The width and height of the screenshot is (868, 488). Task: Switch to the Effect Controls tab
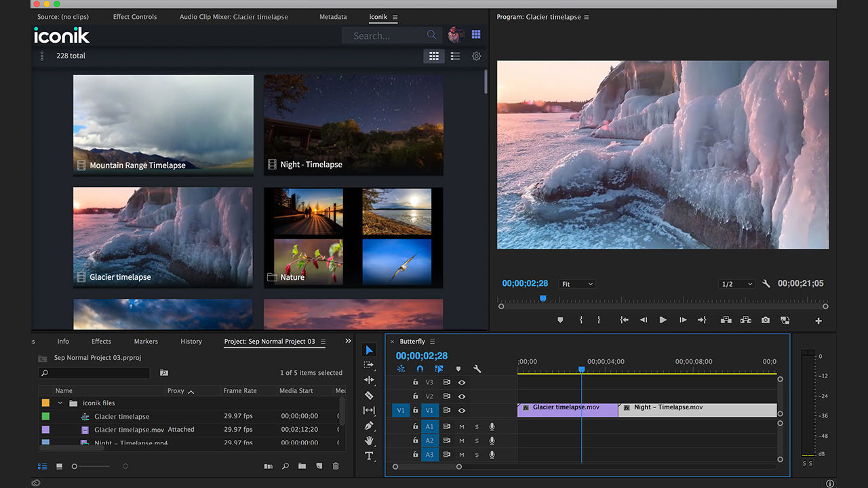click(x=134, y=16)
